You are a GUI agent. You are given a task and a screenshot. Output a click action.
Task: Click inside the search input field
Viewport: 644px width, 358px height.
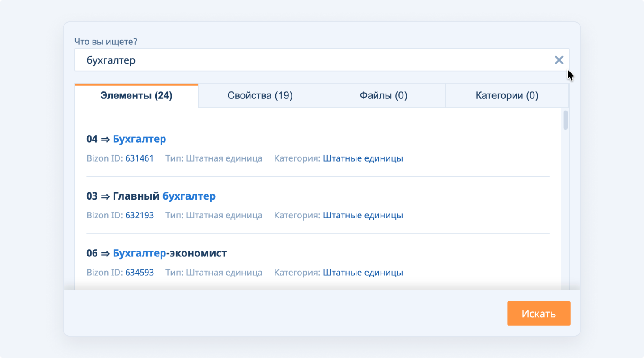(x=313, y=60)
